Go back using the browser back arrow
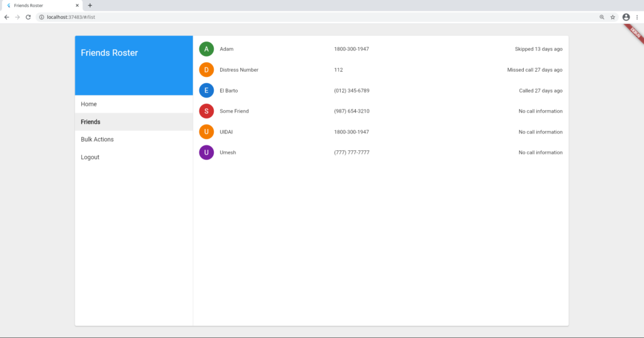The width and height of the screenshot is (644, 338). click(6, 17)
